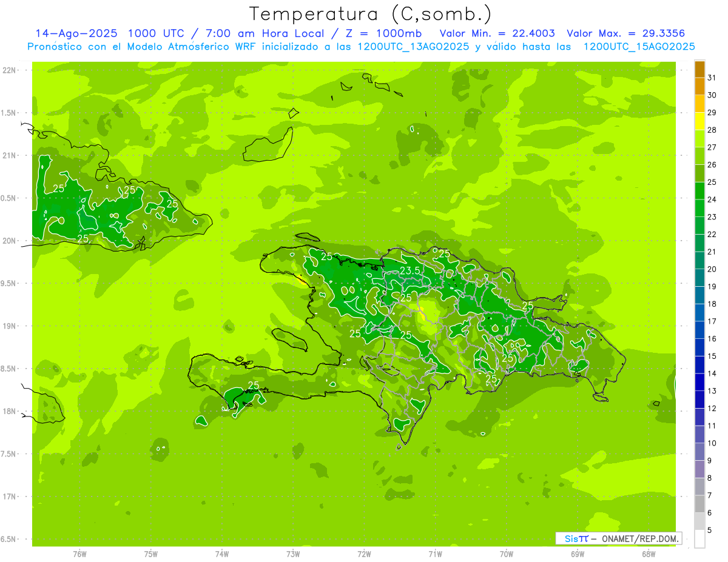
Task: Click "Valor Max. = 29.3356" value
Action: coord(626,33)
